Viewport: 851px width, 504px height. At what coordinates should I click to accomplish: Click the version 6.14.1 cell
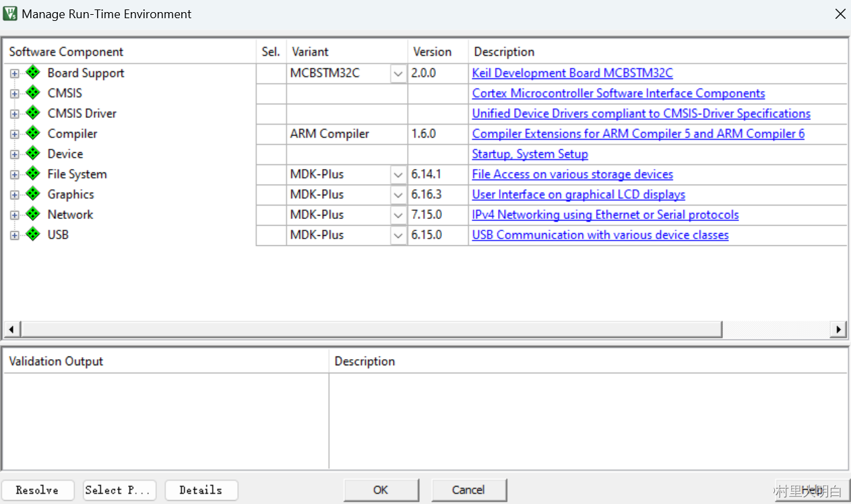point(438,175)
